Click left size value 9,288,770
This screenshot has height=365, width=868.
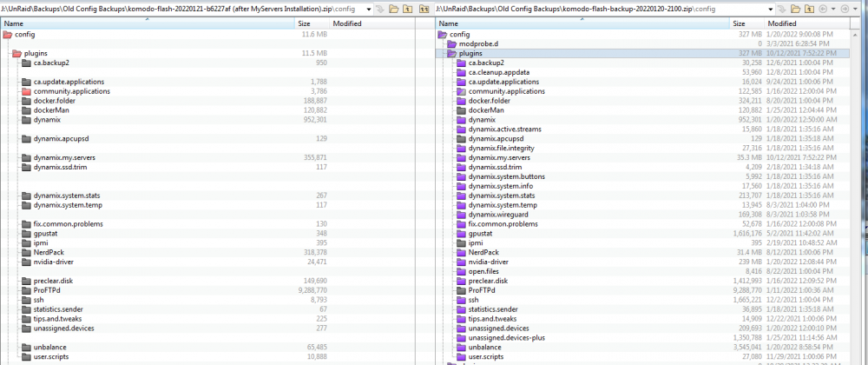point(312,290)
